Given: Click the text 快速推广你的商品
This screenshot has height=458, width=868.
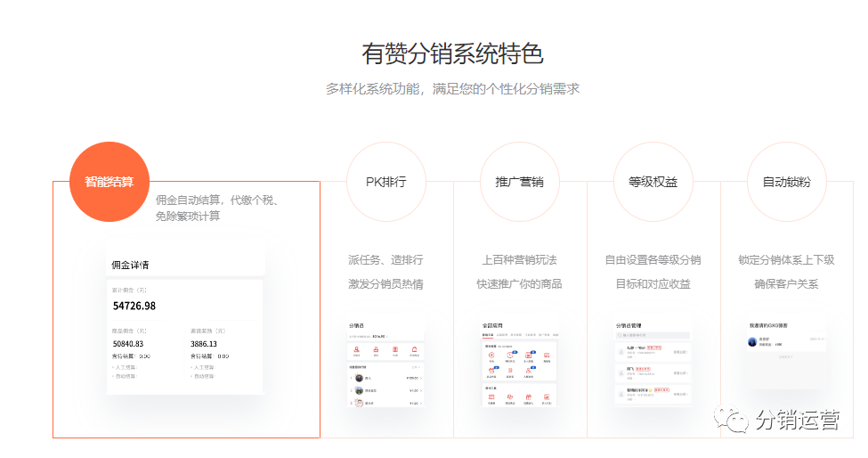Looking at the screenshot, I should click(519, 284).
